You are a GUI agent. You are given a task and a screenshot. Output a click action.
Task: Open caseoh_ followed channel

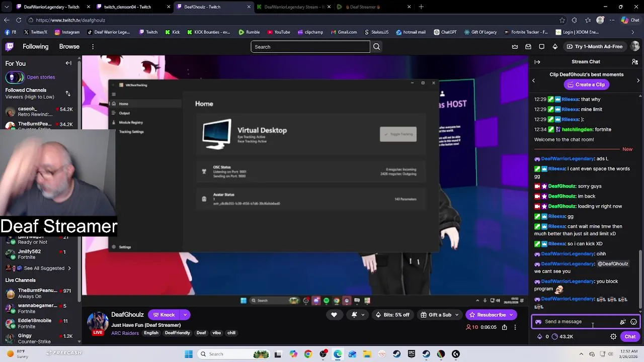39,112
